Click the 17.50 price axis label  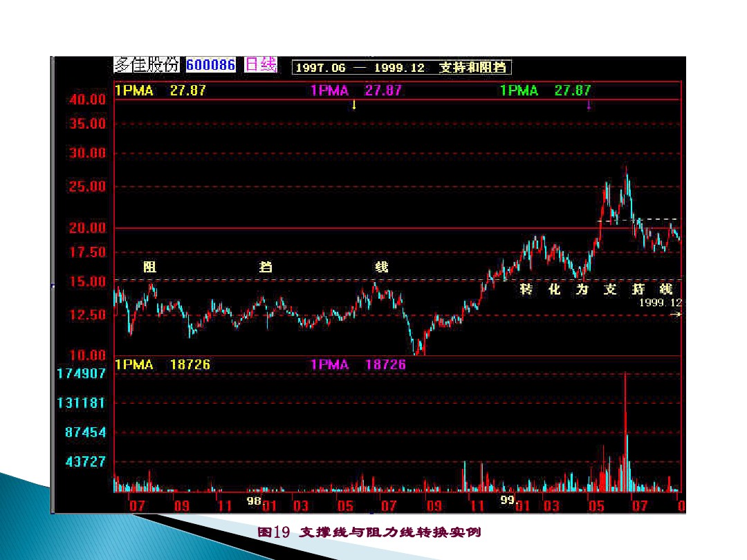(x=88, y=252)
